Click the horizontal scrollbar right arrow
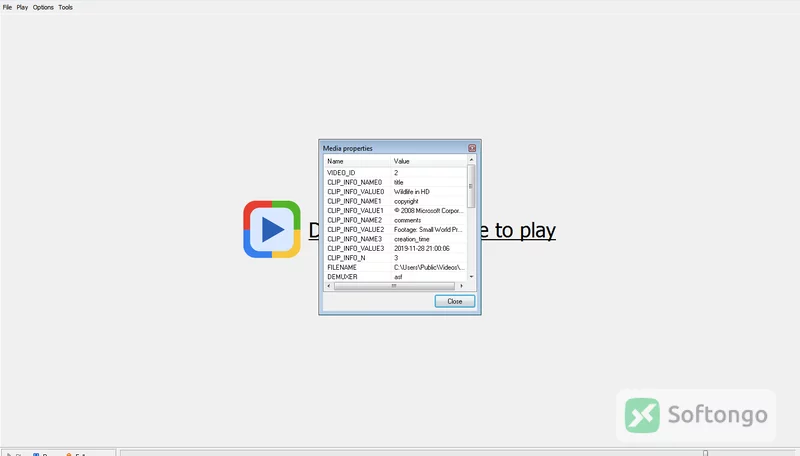The height and width of the screenshot is (456, 800). click(x=461, y=286)
